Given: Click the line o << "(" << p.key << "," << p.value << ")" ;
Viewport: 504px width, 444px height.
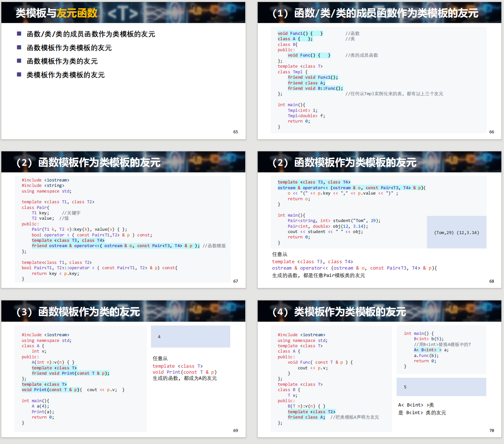Looking at the screenshot, I should (x=343, y=193).
